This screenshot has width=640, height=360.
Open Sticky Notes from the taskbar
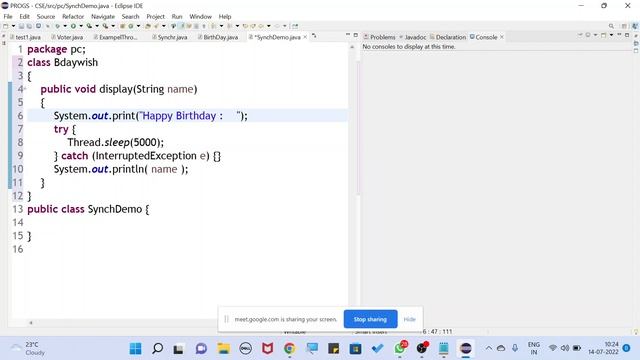333,349
